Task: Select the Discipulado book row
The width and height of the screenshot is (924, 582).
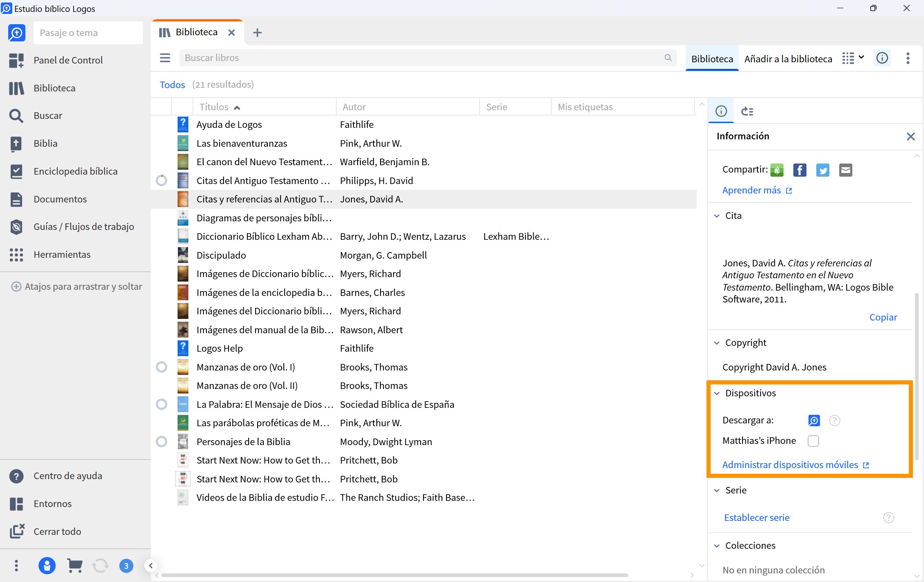Action: [423, 255]
